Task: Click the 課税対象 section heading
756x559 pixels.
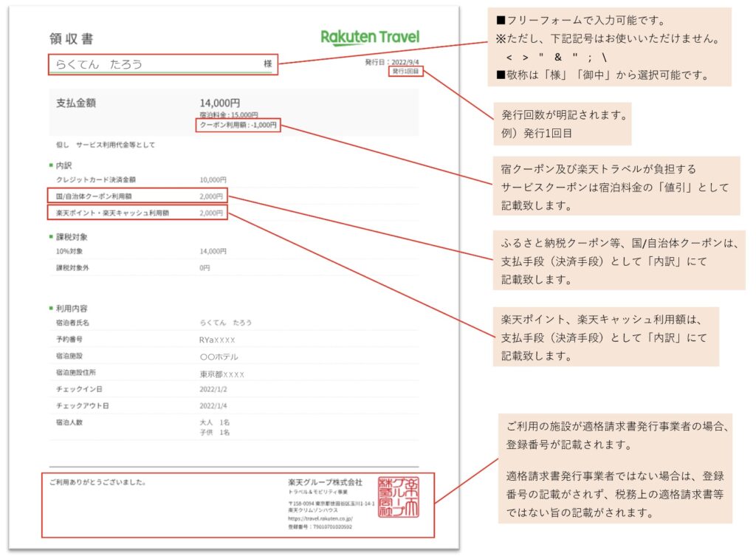Action: [72, 237]
